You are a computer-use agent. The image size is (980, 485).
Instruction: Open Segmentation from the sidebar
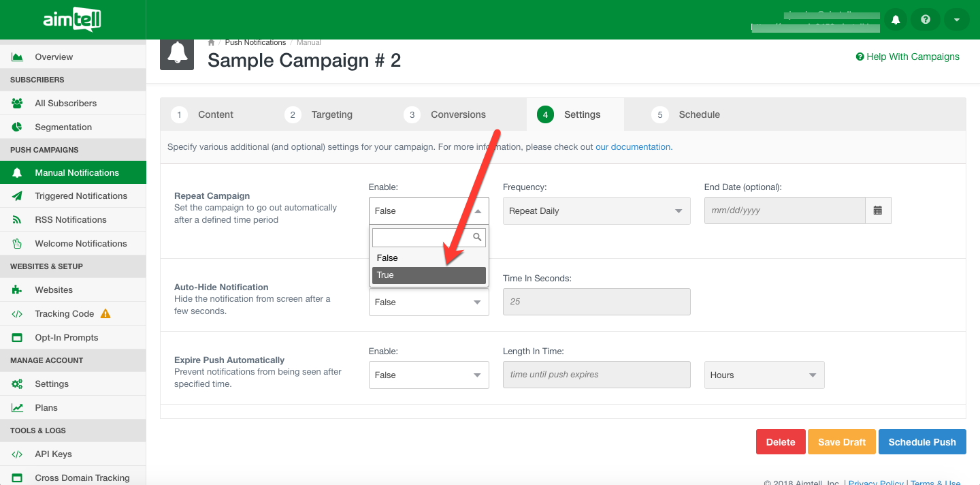click(x=63, y=127)
